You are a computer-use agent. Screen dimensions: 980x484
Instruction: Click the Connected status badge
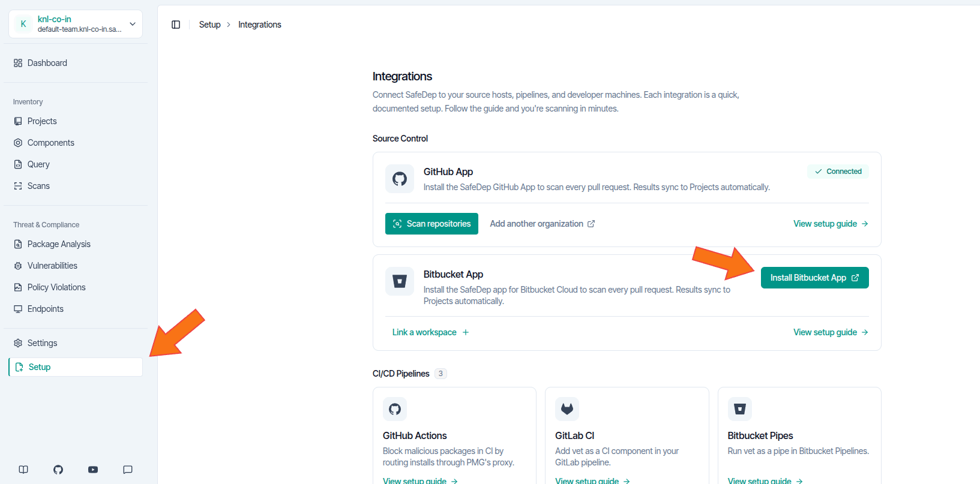click(x=838, y=172)
